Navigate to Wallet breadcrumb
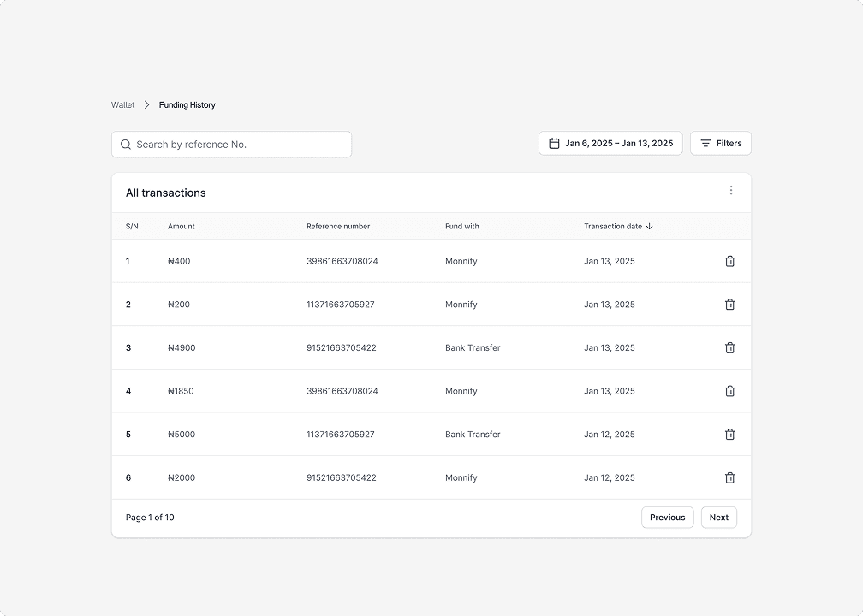This screenshot has width=863, height=616. coord(122,105)
